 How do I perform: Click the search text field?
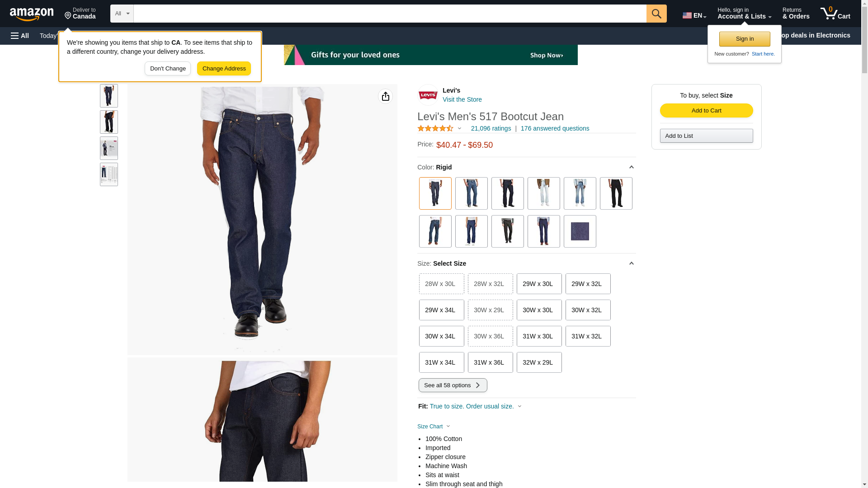point(390,14)
